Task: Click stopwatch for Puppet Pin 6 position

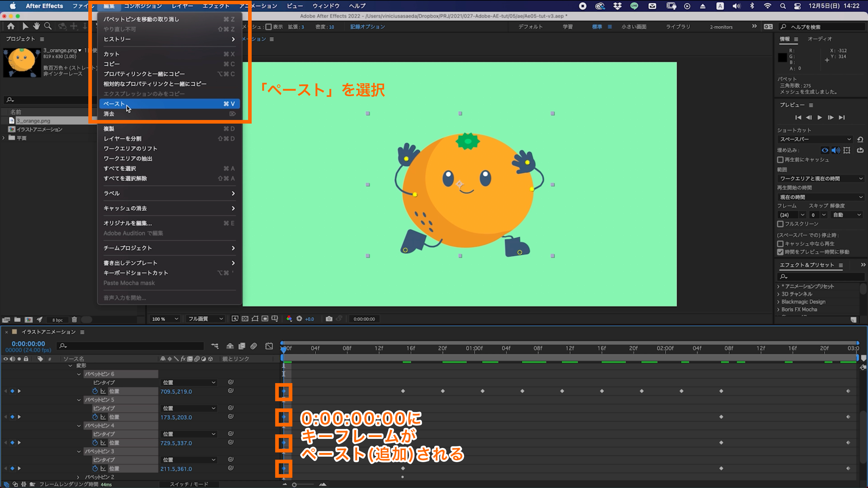Action: pos(95,391)
